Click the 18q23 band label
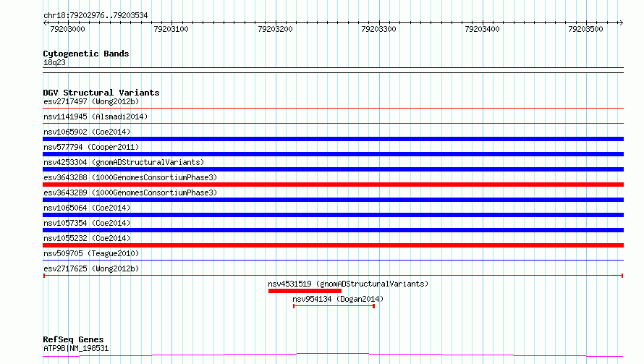Image resolution: width=644 pixels, height=364 pixels. click(54, 62)
